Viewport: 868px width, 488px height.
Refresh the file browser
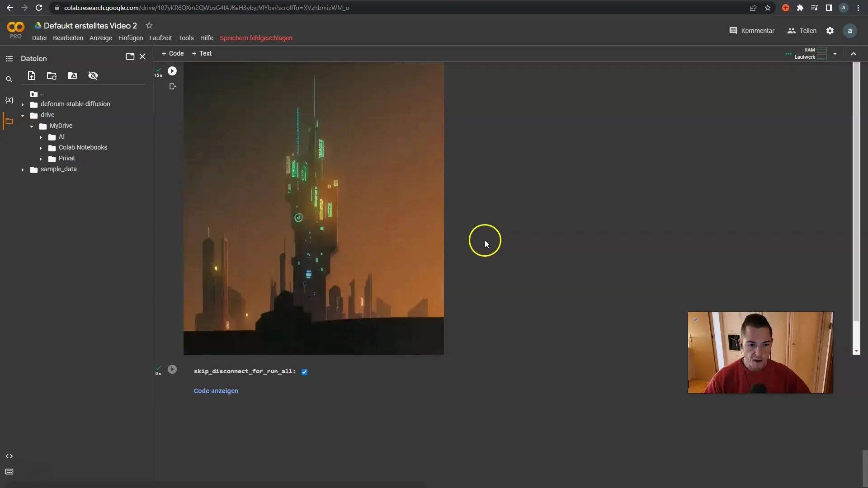[52, 75]
